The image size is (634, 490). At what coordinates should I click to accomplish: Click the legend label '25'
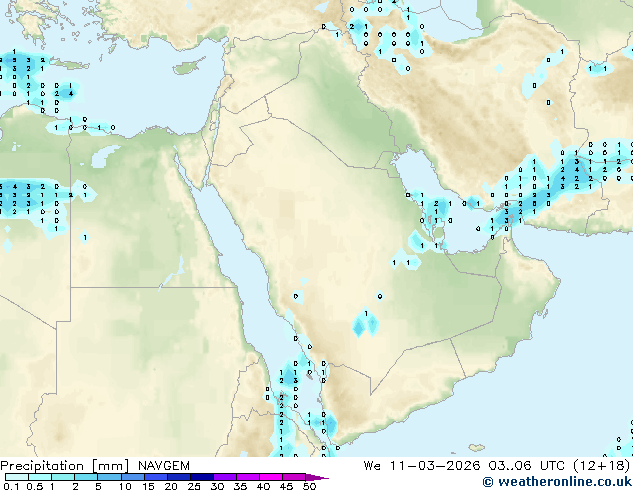point(194,486)
